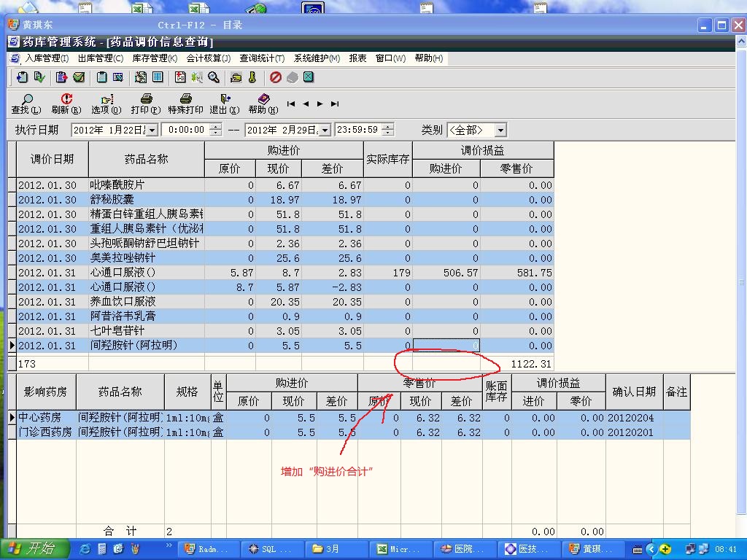The image size is (747, 560).
Task: Expand the end date 2012年 2月29日 dropdown
Action: 325,131
